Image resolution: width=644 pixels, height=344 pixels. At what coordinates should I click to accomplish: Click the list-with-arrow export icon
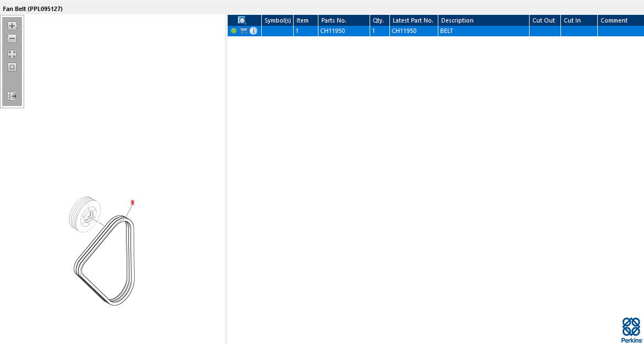[x=12, y=96]
